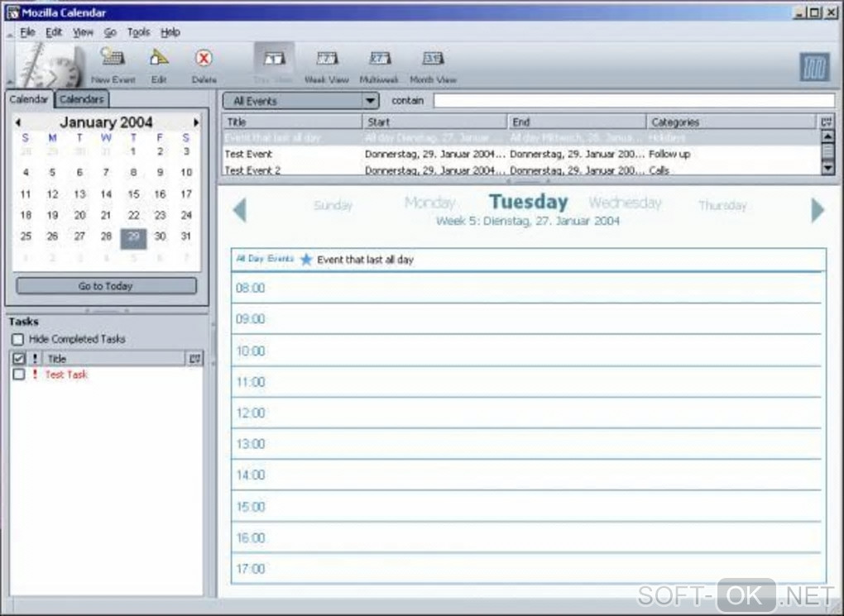Click the Go to Today button

[x=106, y=286]
